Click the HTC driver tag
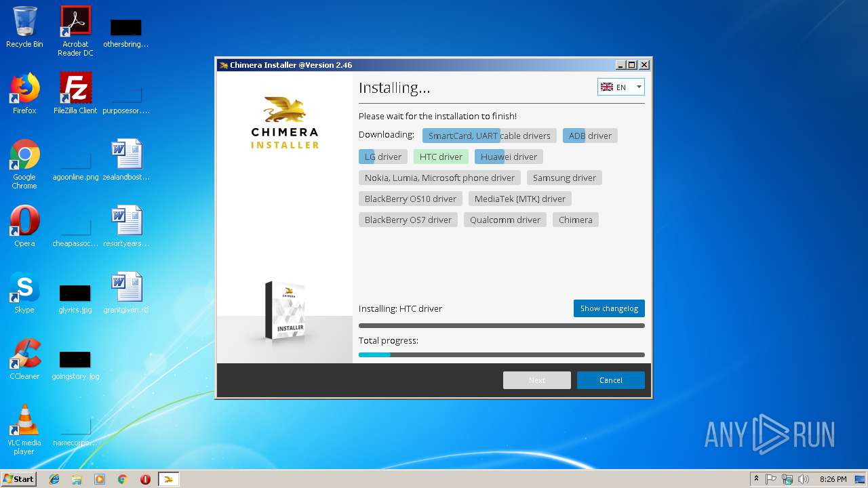This screenshot has height=488, width=868. click(x=441, y=157)
